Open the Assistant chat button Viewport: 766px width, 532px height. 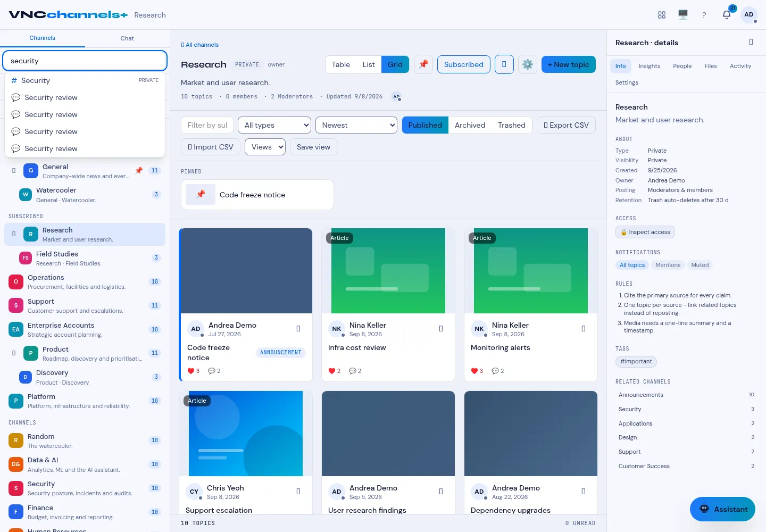(x=722, y=509)
